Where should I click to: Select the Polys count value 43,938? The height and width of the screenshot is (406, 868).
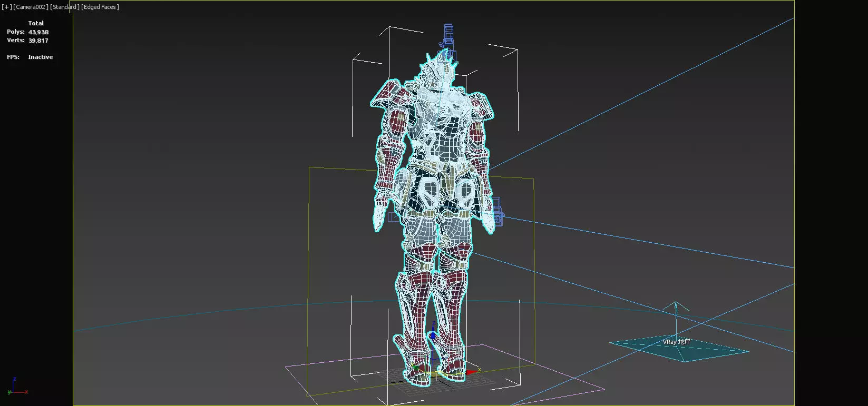click(x=38, y=32)
